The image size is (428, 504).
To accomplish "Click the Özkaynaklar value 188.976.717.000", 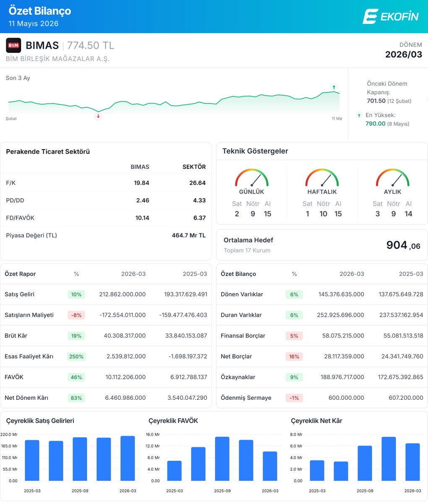I will [x=342, y=377].
